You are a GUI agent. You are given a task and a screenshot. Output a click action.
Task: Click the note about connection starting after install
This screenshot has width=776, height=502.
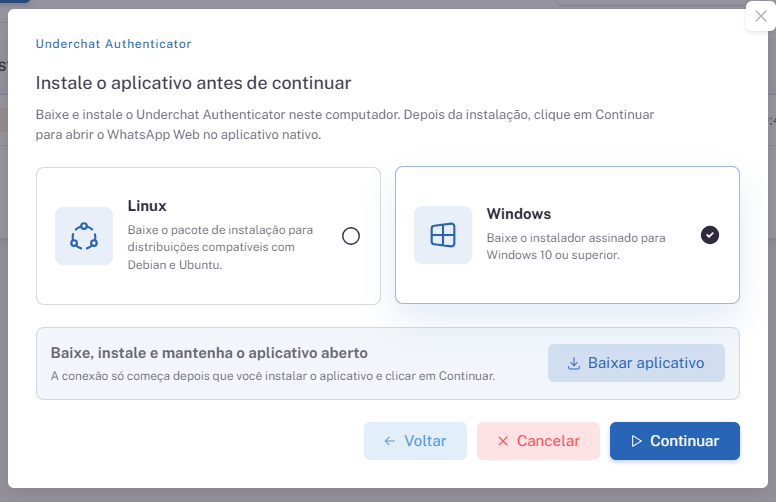click(x=273, y=376)
